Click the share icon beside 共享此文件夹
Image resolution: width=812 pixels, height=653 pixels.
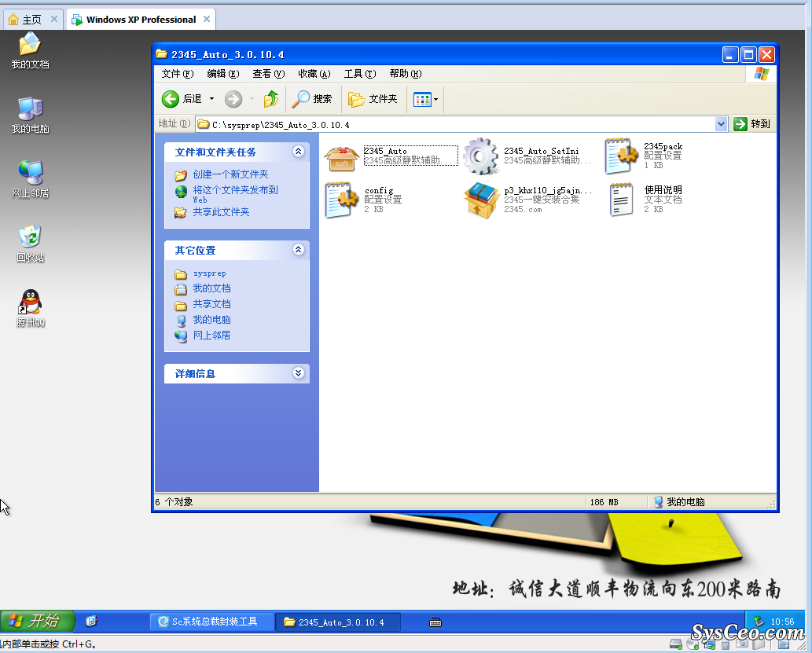point(180,212)
